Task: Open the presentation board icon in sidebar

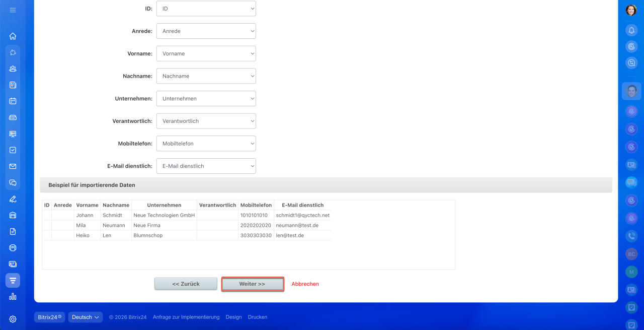Action: coord(13,134)
